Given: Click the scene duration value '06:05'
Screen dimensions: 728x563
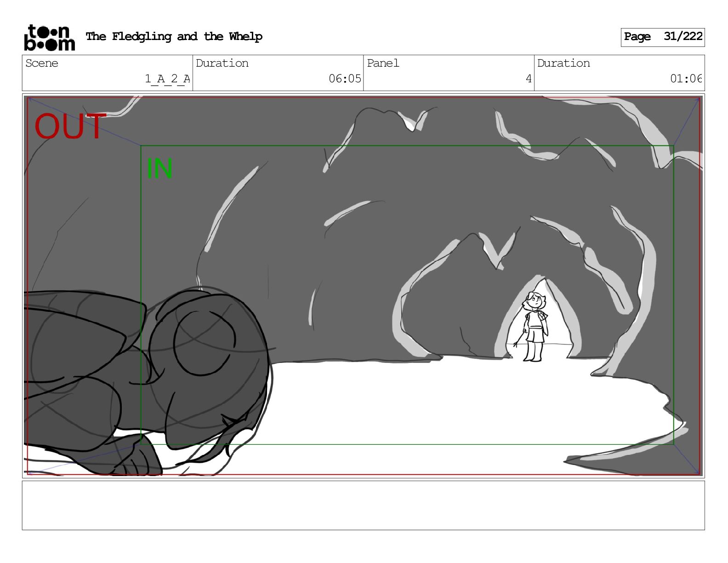Looking at the screenshot, I should coord(345,79).
